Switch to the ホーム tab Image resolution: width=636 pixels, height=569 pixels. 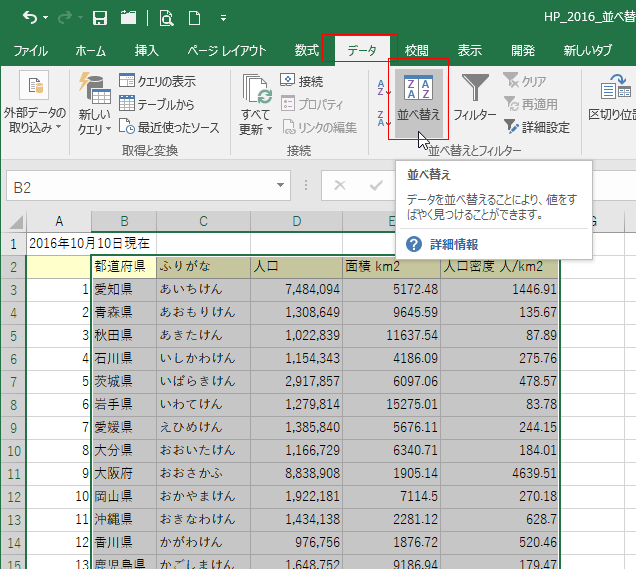90,51
